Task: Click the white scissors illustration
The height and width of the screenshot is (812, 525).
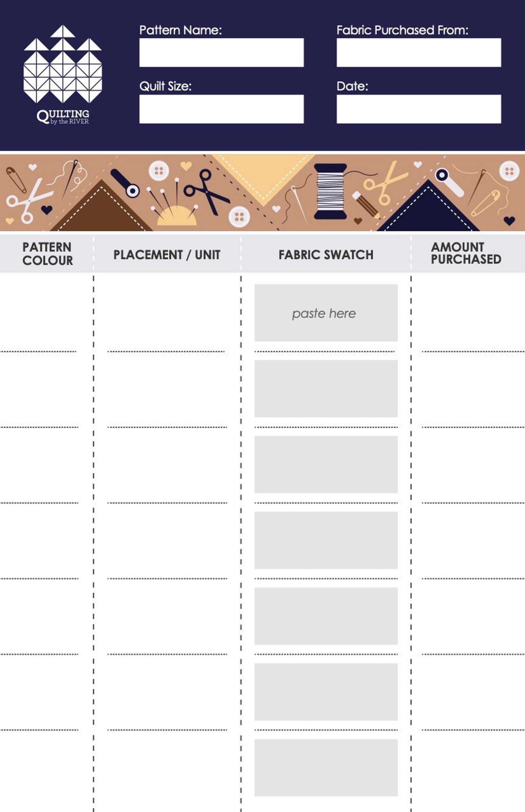Action: (x=29, y=201)
